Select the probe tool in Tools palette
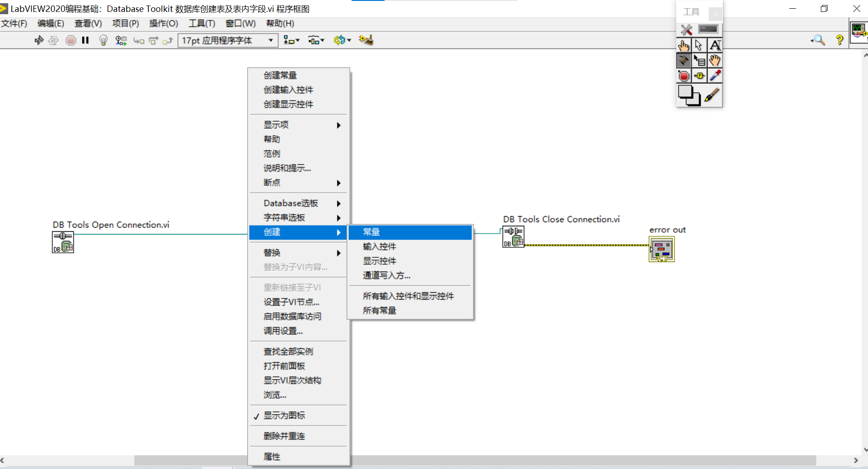This screenshot has height=469, width=868. (699, 76)
